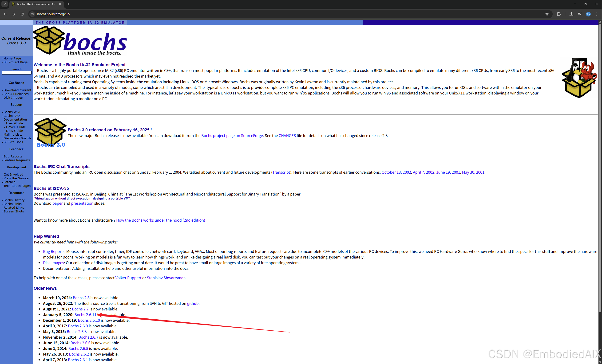
Task: Close the bochs browser tab
Action: pyautogui.click(x=60, y=4)
